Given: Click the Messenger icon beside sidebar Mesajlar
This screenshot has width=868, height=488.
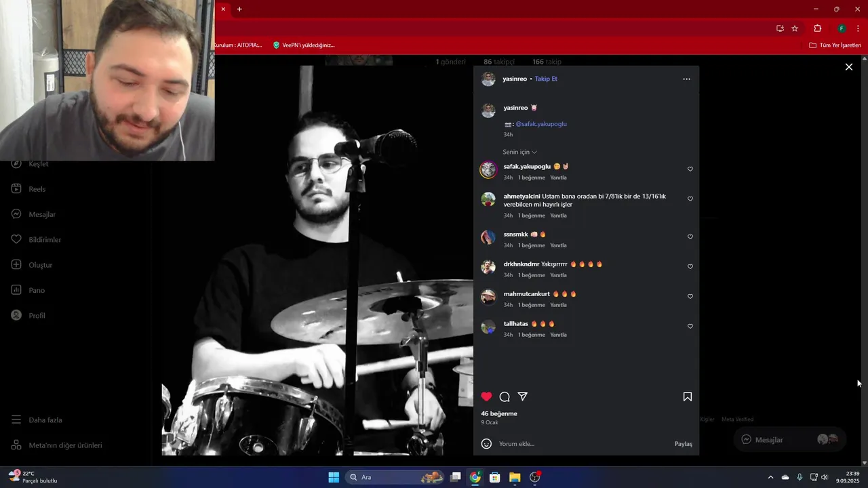Looking at the screenshot, I should tap(16, 214).
